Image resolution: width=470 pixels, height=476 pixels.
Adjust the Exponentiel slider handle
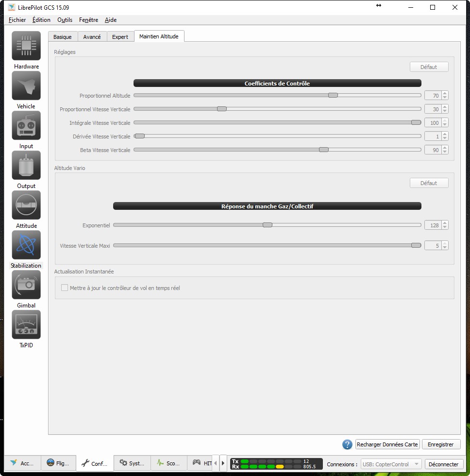pos(268,225)
